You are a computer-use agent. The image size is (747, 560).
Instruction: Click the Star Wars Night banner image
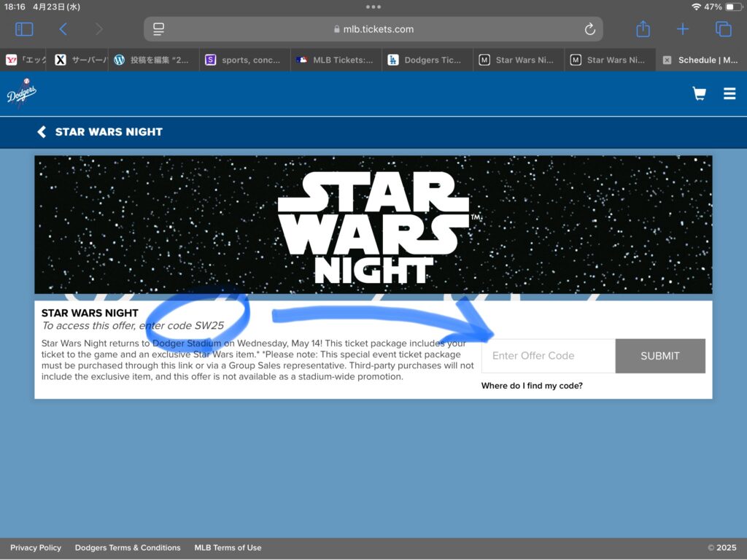(x=373, y=225)
